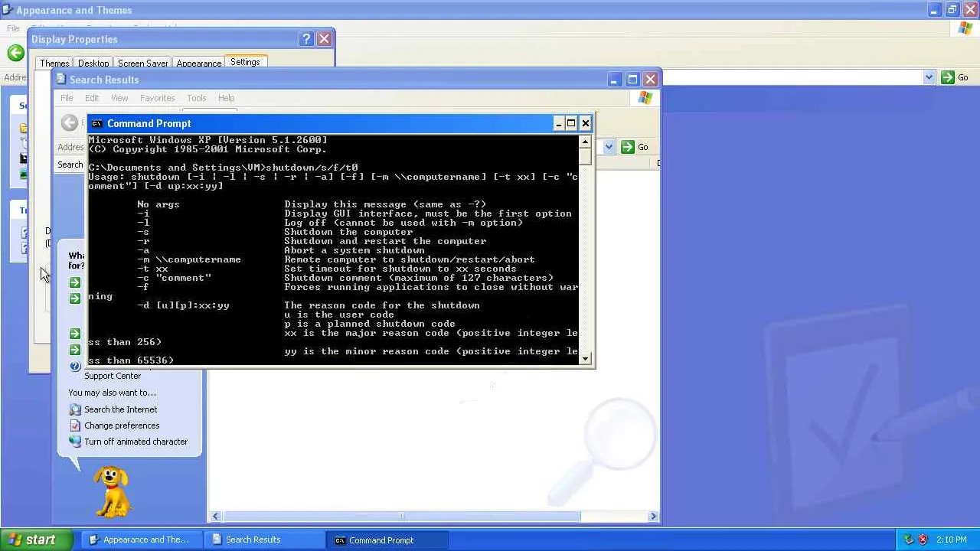
Task: Maximize the Search Results window
Action: pyautogui.click(x=632, y=79)
